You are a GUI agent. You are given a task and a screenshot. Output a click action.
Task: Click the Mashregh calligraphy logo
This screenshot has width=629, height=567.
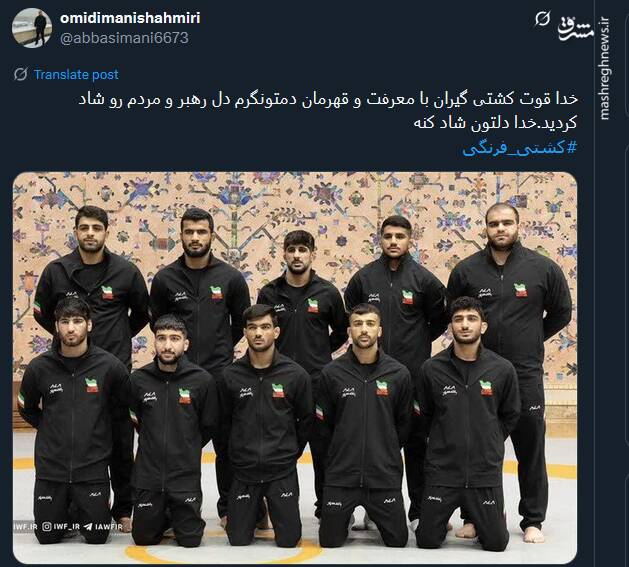576,28
